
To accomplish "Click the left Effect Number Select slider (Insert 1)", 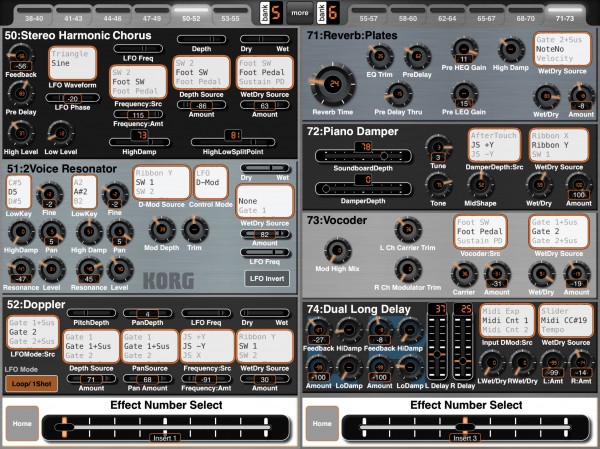I will click(165, 426).
